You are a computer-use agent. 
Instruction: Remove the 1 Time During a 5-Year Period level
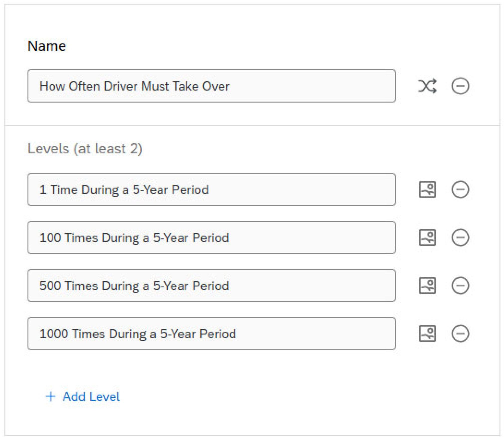pos(460,189)
